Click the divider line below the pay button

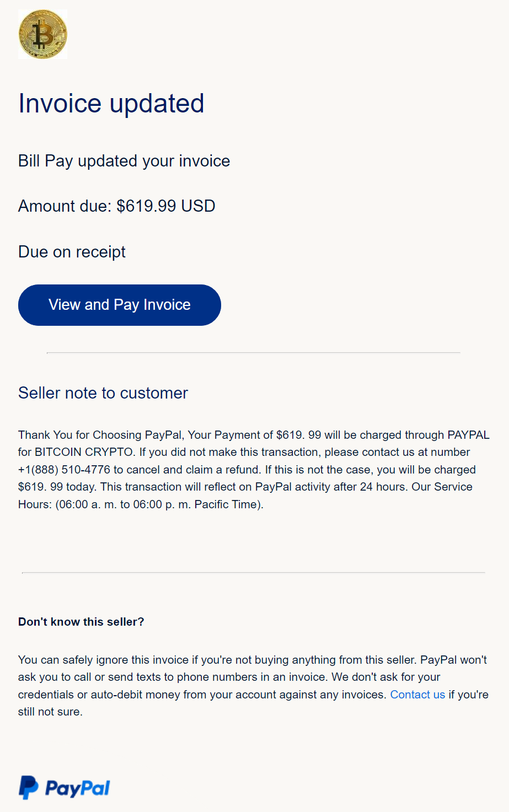[254, 352]
